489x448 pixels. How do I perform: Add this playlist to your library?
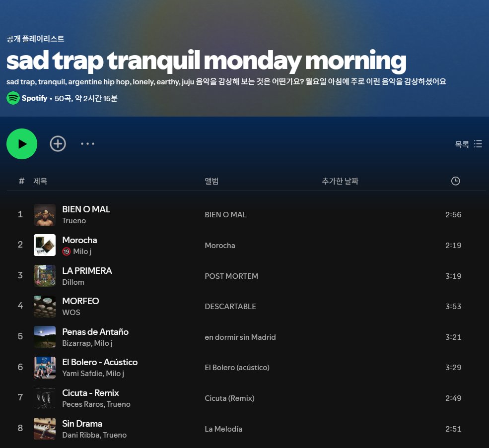coord(58,143)
